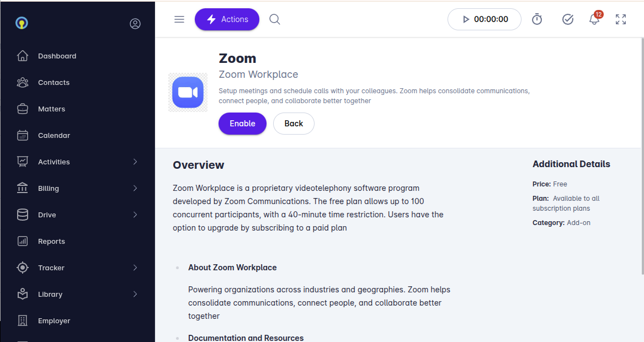Toggle the hamburger sidebar menu
644x342 pixels.
(x=179, y=19)
